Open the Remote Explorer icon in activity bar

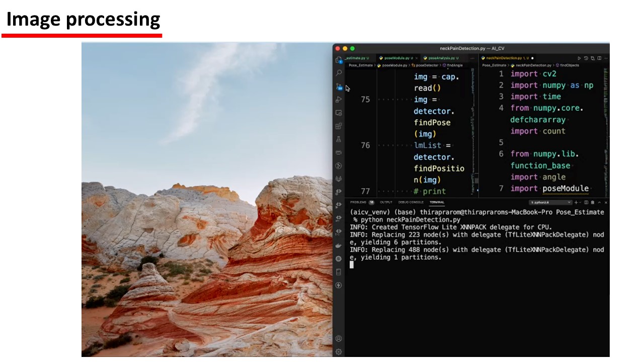click(x=339, y=113)
